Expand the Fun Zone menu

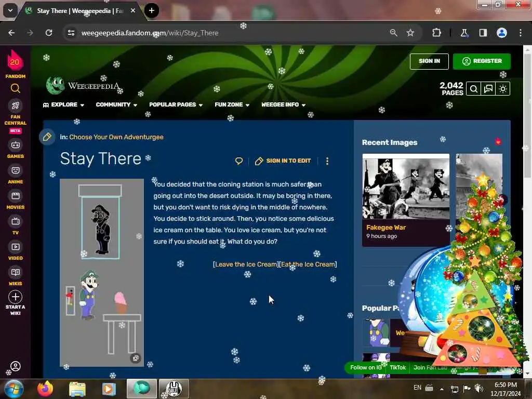click(232, 105)
